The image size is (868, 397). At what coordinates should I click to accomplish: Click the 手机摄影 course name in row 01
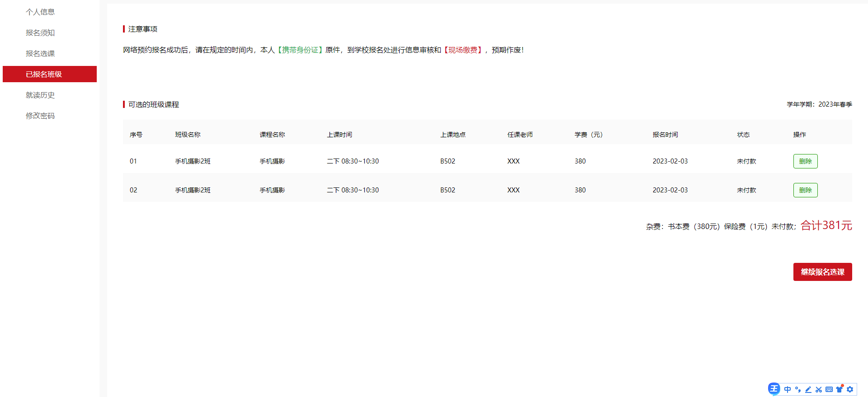point(272,161)
